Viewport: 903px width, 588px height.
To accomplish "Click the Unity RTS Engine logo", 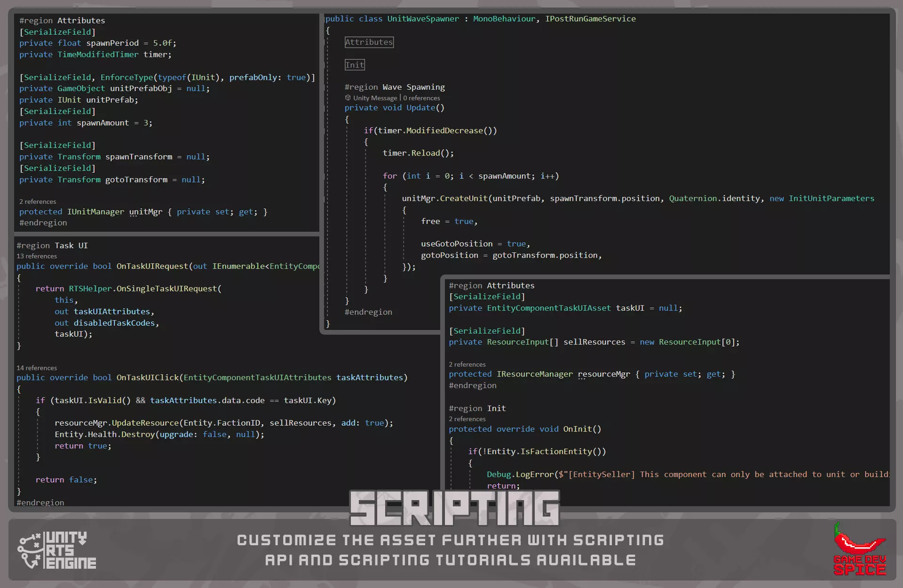I will 57,550.
